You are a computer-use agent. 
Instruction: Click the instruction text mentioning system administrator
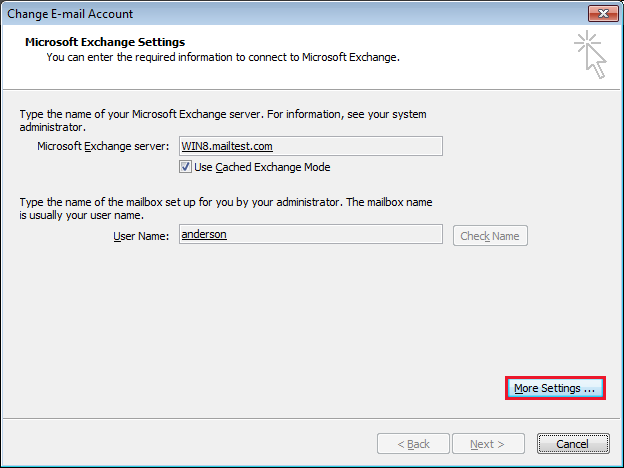click(223, 121)
